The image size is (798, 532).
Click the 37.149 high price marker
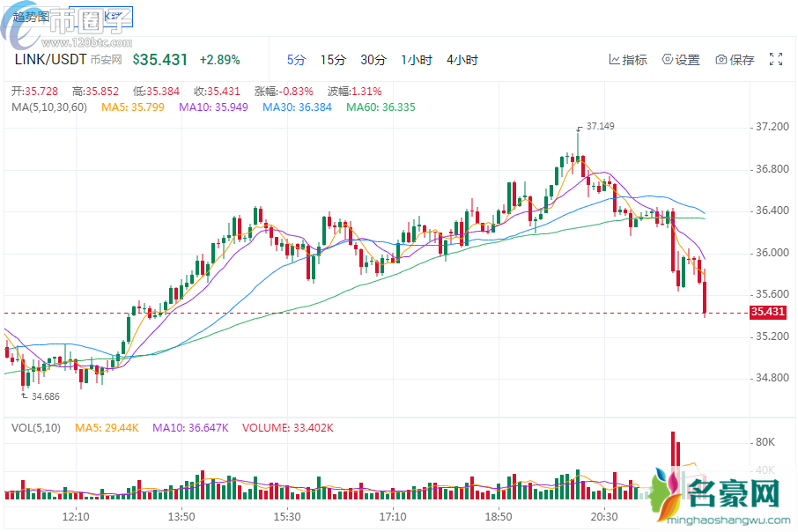(600, 127)
